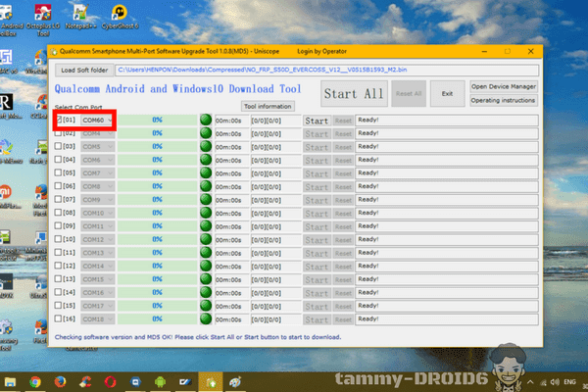Click the firmware file path field
The height and width of the screenshot is (392, 588).
[x=327, y=71]
